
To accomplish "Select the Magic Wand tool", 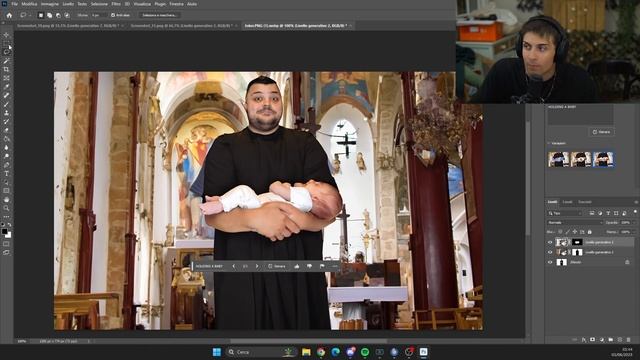I will pos(6,61).
